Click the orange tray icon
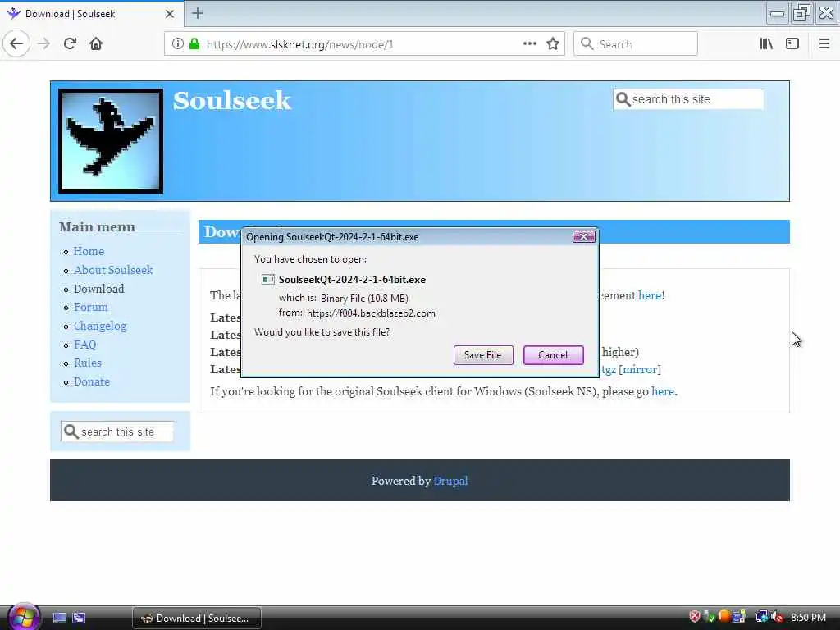 click(724, 617)
